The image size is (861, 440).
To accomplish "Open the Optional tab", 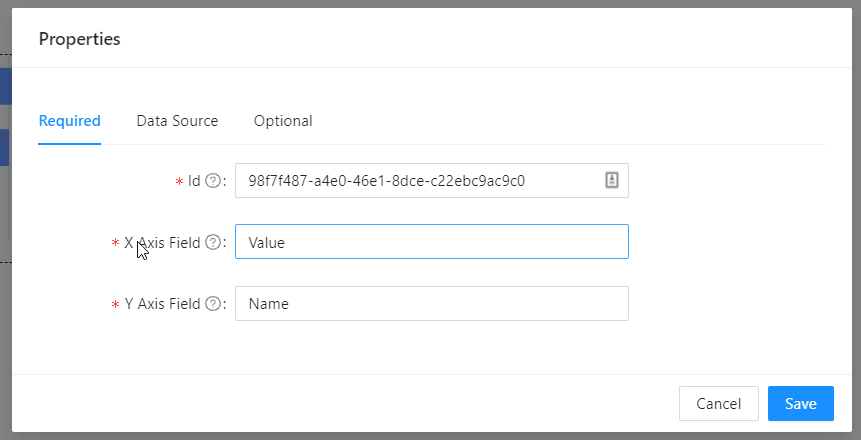I will [283, 121].
